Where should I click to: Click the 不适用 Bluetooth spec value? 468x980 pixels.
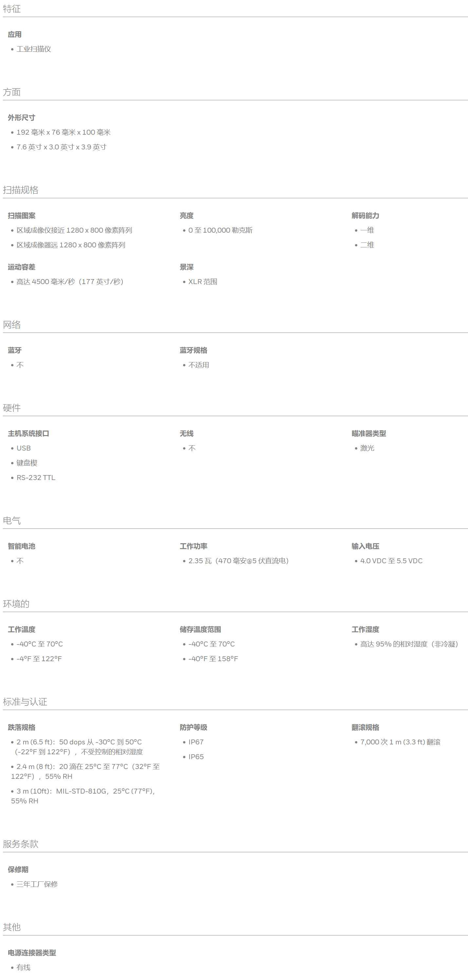pyautogui.click(x=199, y=365)
